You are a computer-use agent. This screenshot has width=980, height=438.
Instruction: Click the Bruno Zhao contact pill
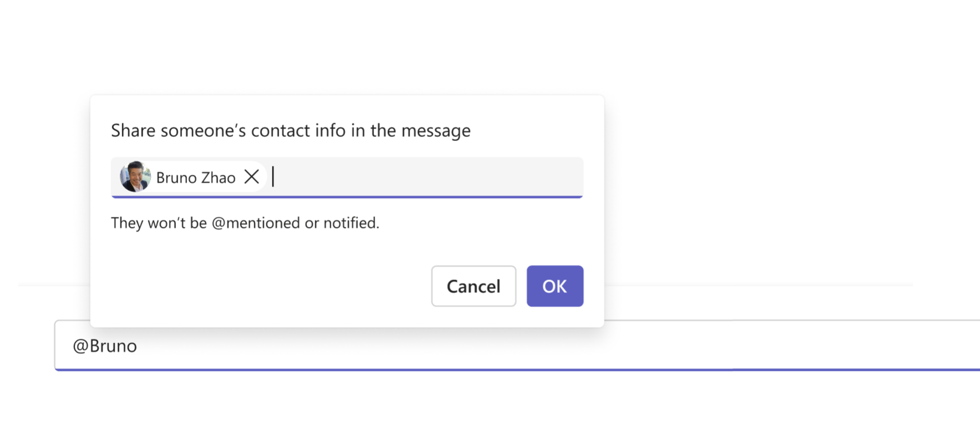[x=191, y=177]
